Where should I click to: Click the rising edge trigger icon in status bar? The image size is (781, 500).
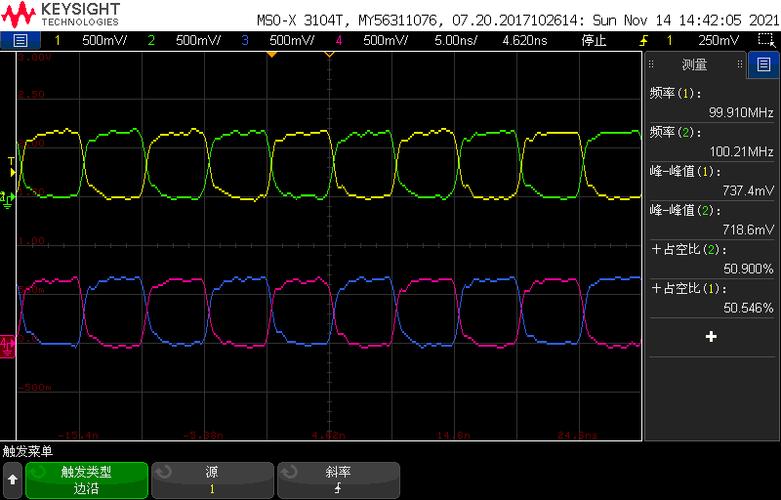644,40
